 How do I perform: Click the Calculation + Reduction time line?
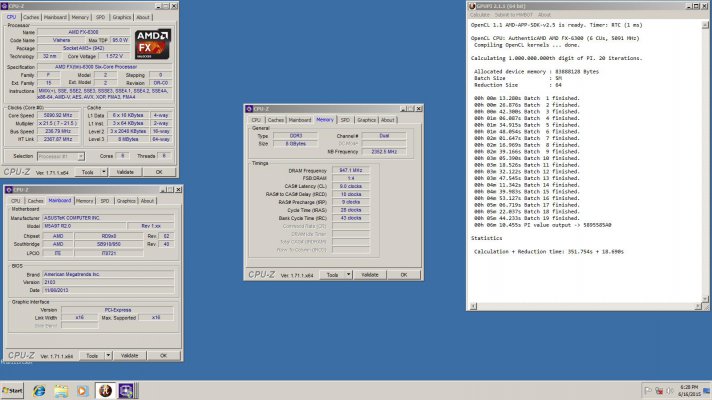tap(549, 252)
